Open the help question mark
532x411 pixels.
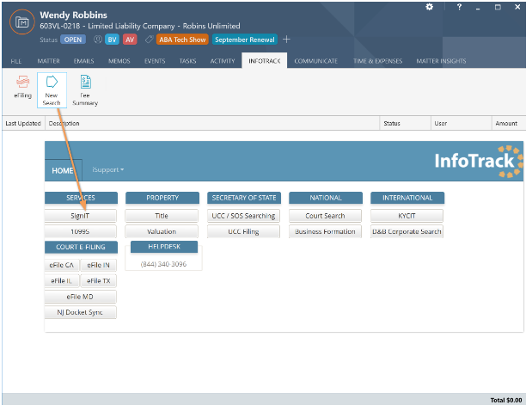(459, 7)
